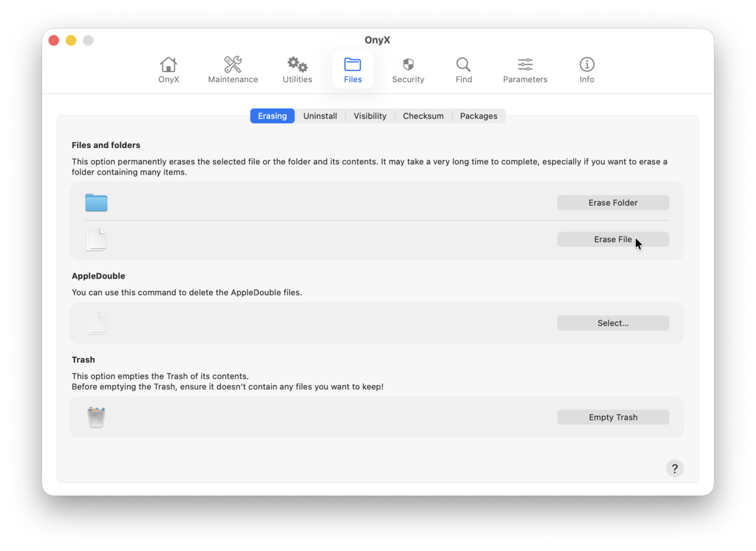Image resolution: width=756 pixels, height=551 pixels.
Task: Click the Empty Trash button
Action: 612,417
